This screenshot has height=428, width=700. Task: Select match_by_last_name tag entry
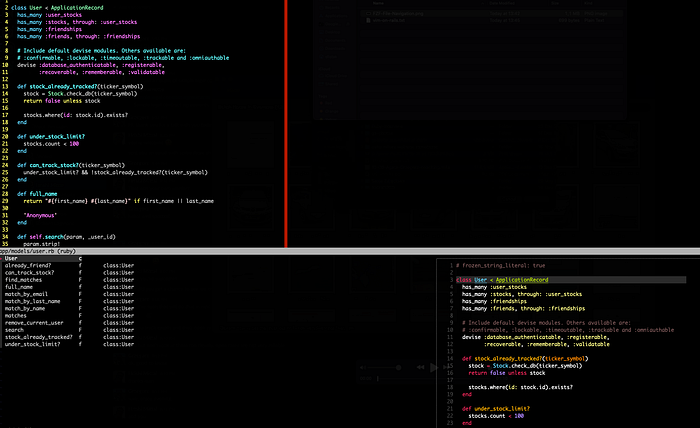pyautogui.click(x=32, y=301)
